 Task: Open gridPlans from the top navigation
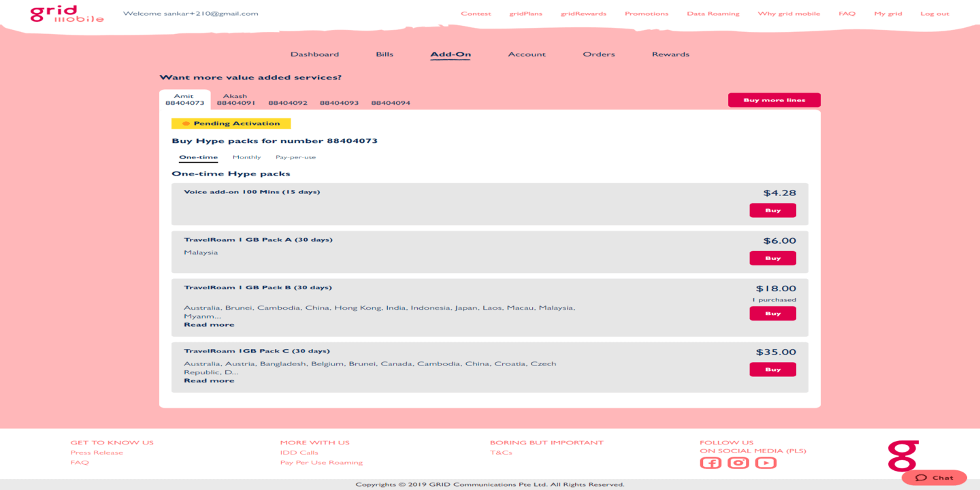pos(525,14)
